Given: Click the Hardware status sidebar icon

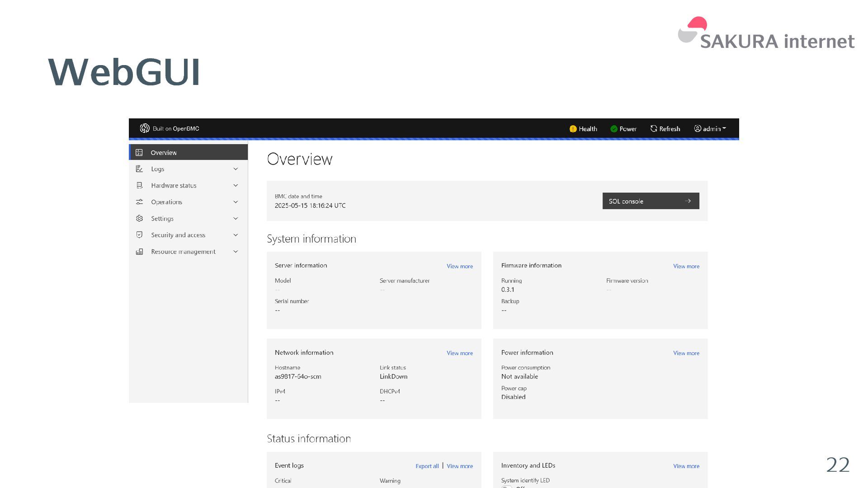Looking at the screenshot, I should coord(139,185).
